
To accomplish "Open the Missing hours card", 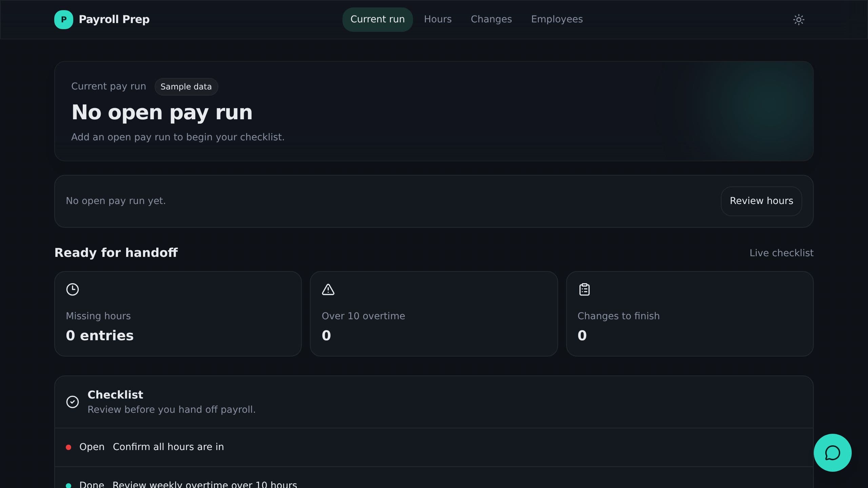I will pos(178,314).
